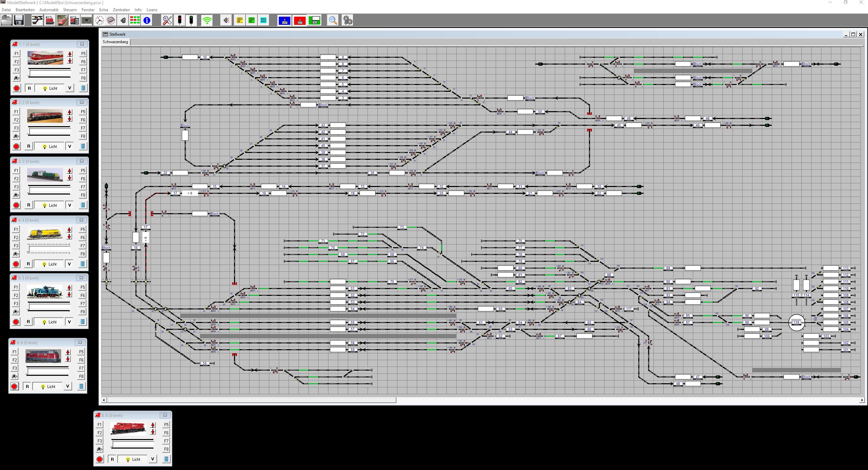
Task: Open the Bearbeiten menu
Action: pos(25,10)
